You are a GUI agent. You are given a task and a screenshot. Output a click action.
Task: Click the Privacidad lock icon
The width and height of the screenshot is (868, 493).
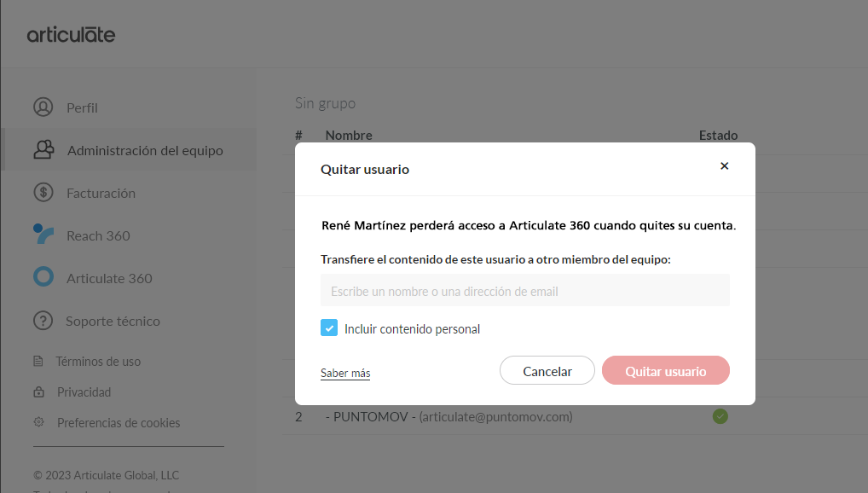[38, 391]
